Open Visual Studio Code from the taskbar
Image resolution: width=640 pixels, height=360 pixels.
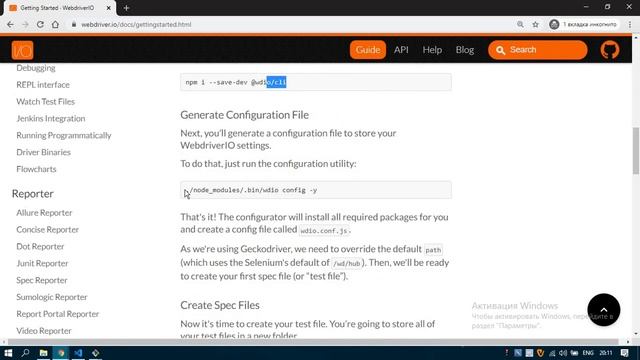click(78, 353)
